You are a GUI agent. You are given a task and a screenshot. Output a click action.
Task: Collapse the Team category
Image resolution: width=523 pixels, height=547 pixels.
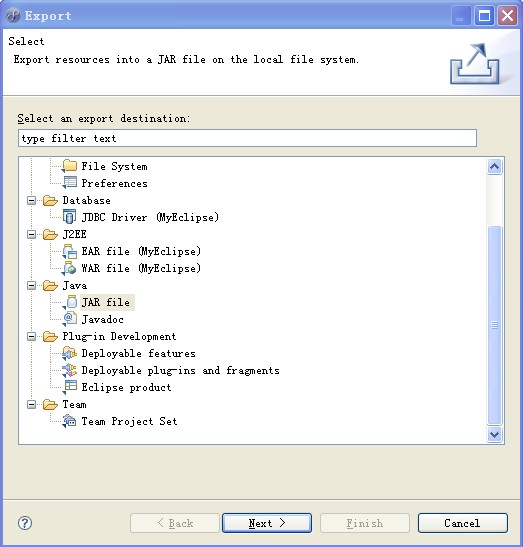point(31,405)
